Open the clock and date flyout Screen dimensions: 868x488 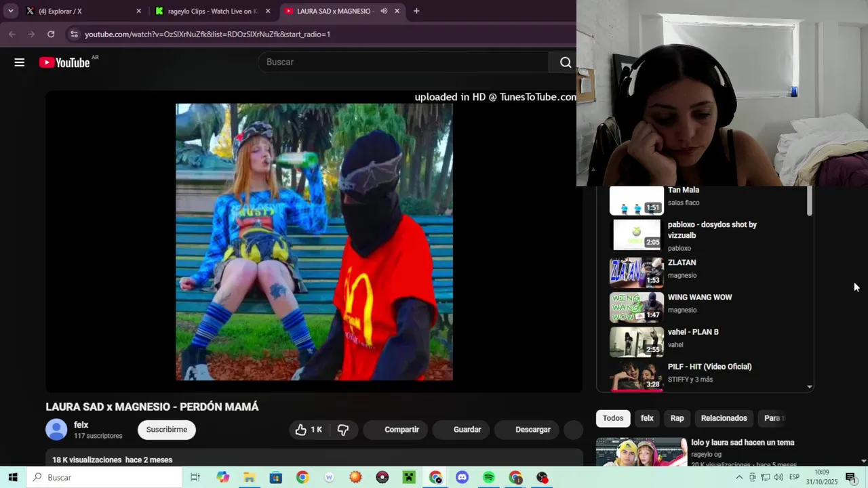tap(822, 477)
